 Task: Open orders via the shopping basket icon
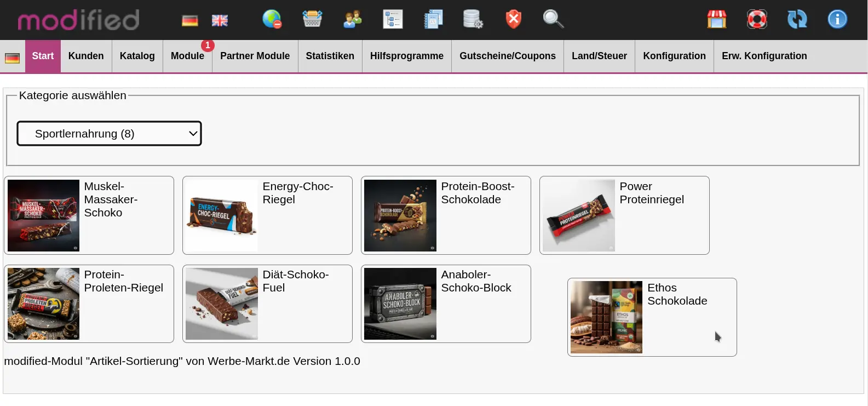point(312,19)
